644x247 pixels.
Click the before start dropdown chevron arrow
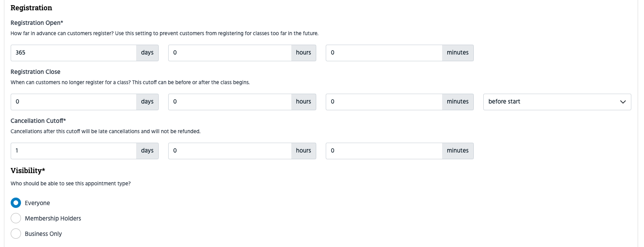623,102
